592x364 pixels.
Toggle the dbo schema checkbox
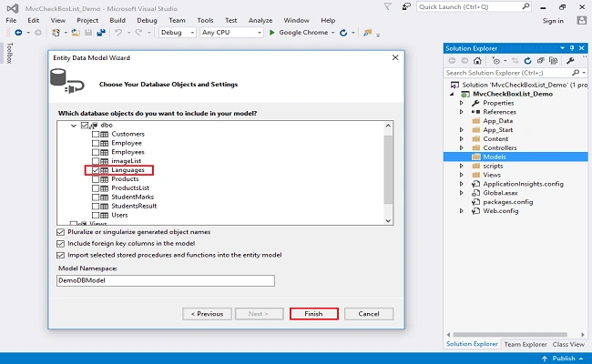click(x=85, y=126)
